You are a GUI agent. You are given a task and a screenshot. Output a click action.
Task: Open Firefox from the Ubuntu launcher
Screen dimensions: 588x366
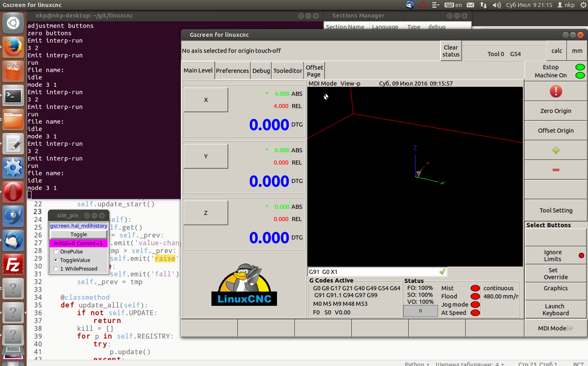[13, 47]
